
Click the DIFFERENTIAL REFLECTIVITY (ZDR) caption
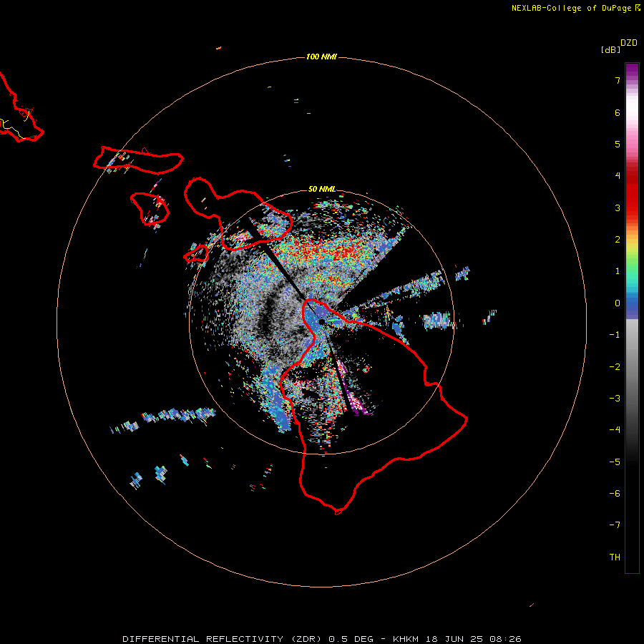coord(223,639)
